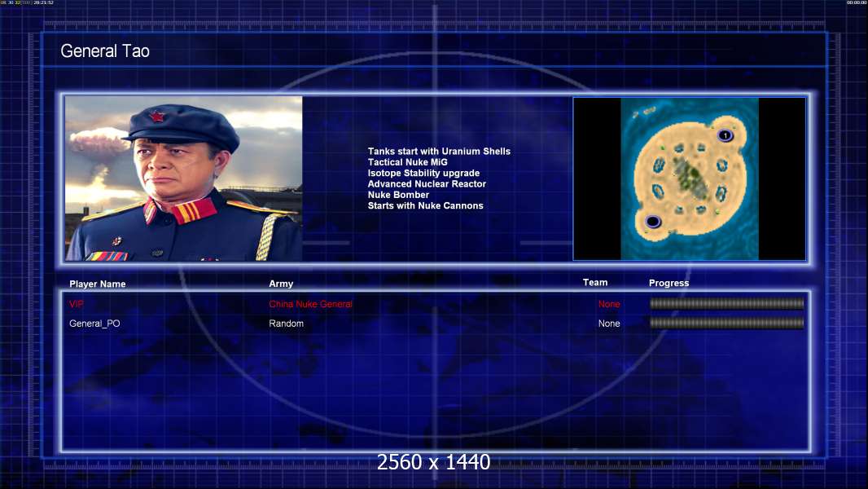868x489 pixels.
Task: Click the Team column header
Action: point(595,283)
